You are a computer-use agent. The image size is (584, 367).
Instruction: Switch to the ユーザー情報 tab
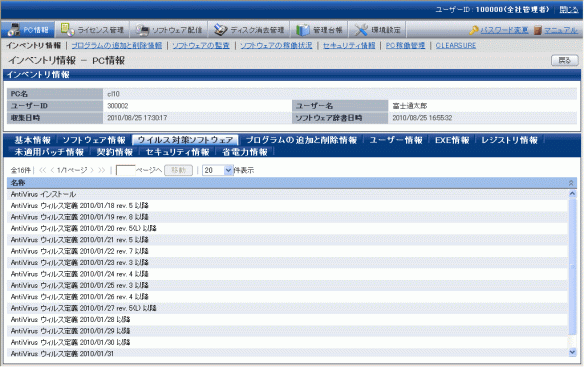[x=396, y=140]
